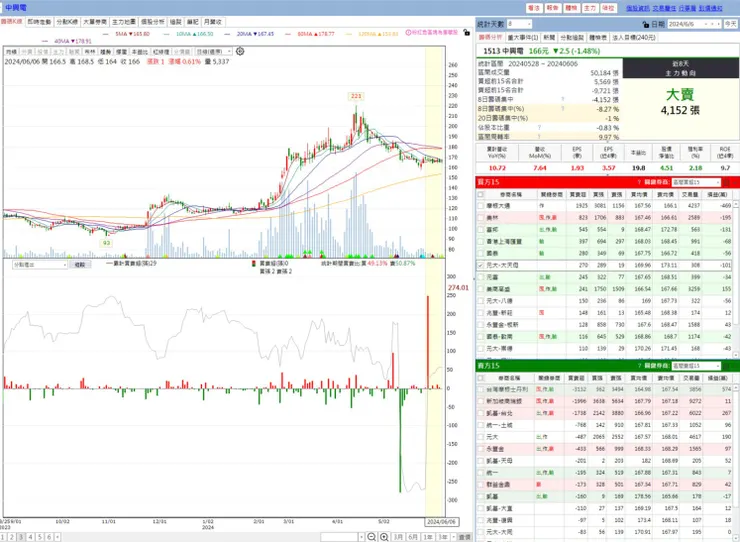Click the up arrow of the 賣方15 scrollbar
The height and width of the screenshot is (542, 740).
click(x=736, y=389)
